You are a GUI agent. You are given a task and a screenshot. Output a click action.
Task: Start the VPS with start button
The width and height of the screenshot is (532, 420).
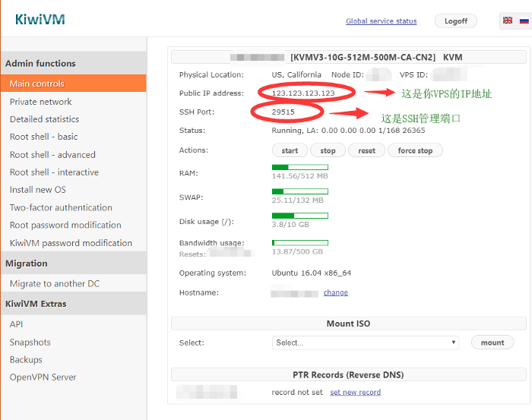pos(290,150)
